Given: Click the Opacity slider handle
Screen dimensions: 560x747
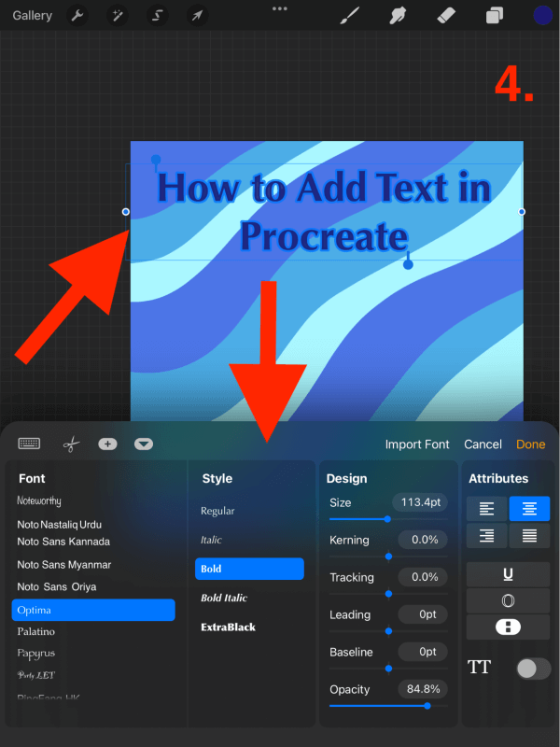Looking at the screenshot, I should (x=427, y=706).
